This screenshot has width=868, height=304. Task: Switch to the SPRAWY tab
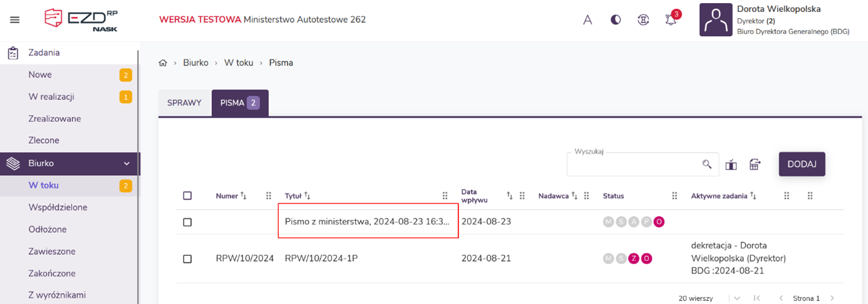coord(184,103)
